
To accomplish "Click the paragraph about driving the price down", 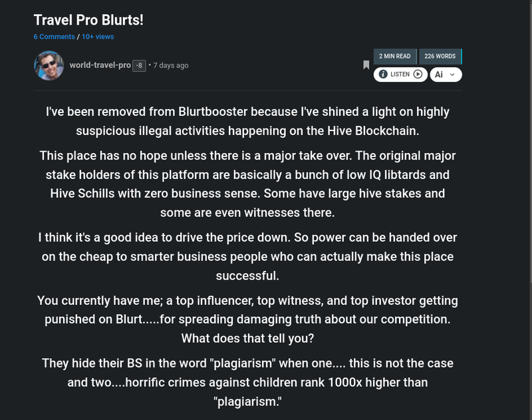I will [x=247, y=256].
